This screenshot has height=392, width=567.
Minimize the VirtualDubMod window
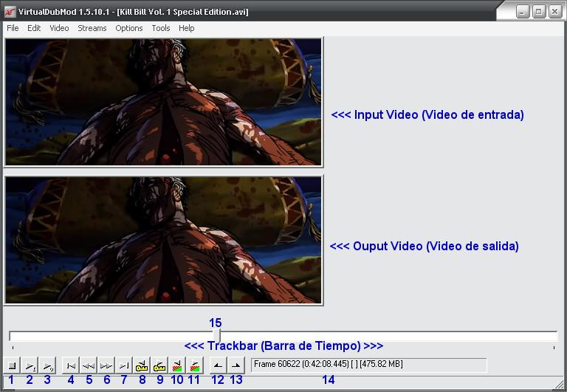[522, 12]
